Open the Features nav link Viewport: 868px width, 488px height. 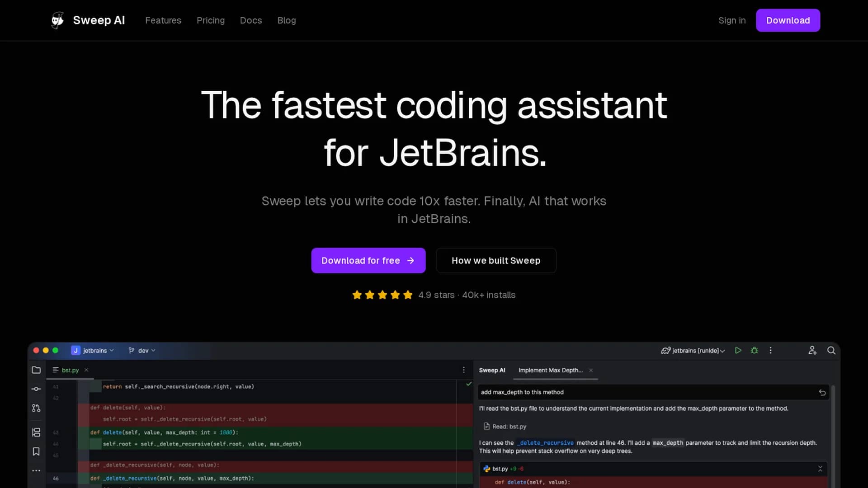(x=163, y=20)
